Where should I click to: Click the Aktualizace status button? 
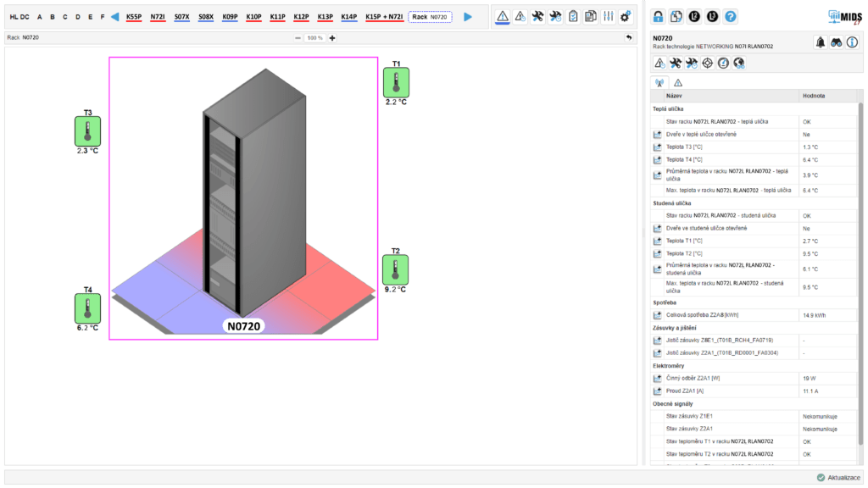point(838,478)
